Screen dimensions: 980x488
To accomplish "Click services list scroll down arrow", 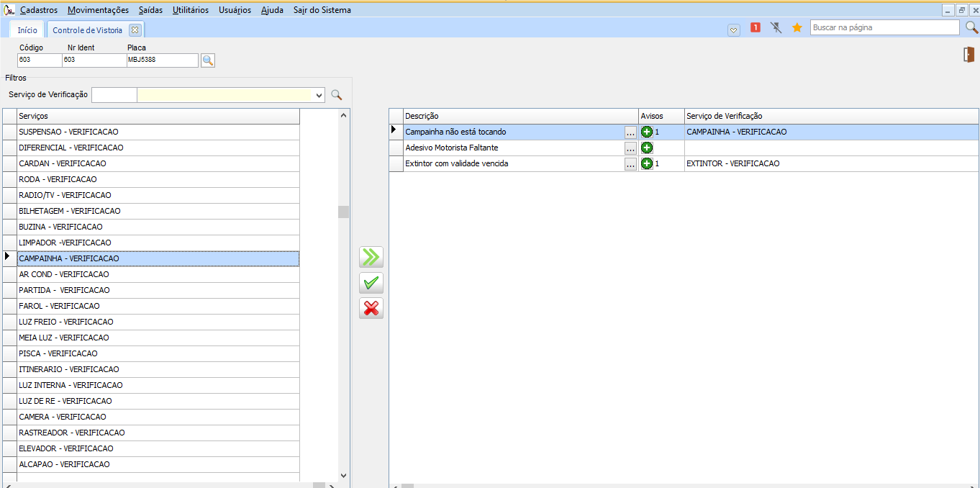I will coord(343,476).
